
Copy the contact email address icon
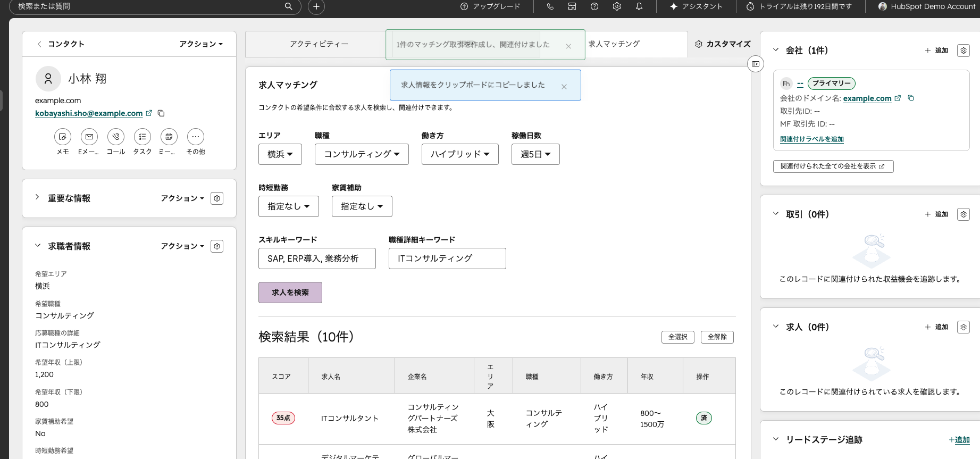coord(161,113)
